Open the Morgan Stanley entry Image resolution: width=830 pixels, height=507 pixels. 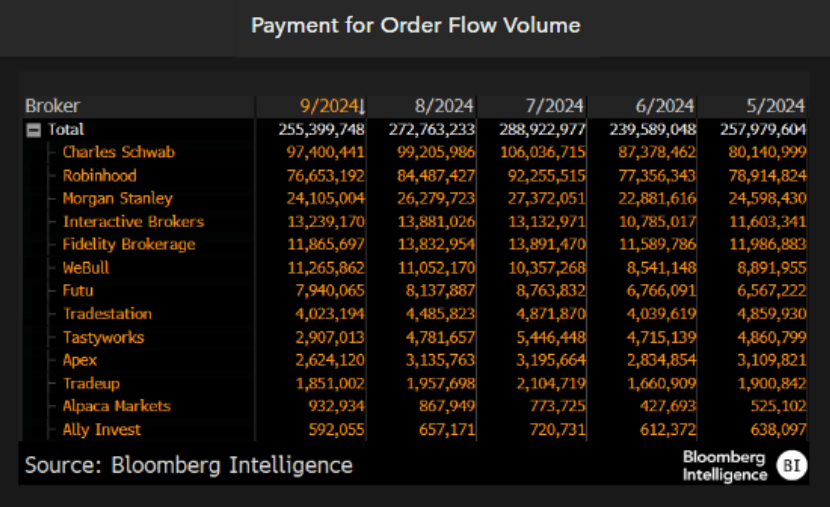(117, 198)
